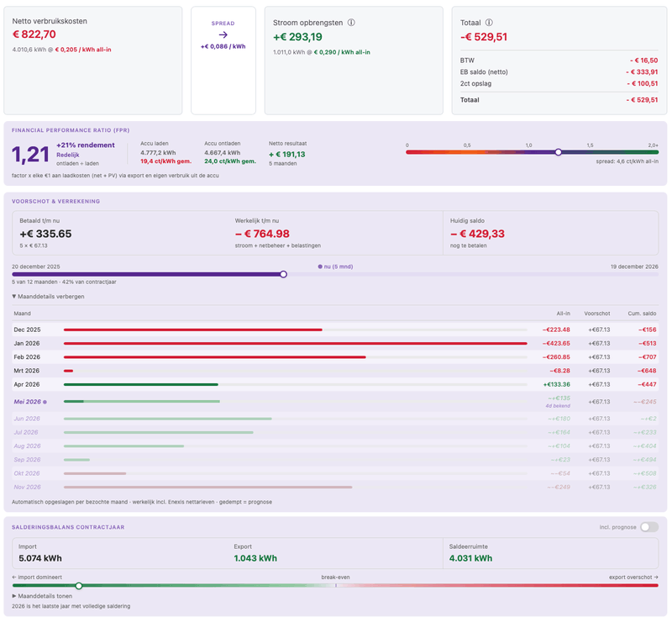Click the Cum. saldo column header
Viewport: 672px width, 617px height.
[x=642, y=314]
